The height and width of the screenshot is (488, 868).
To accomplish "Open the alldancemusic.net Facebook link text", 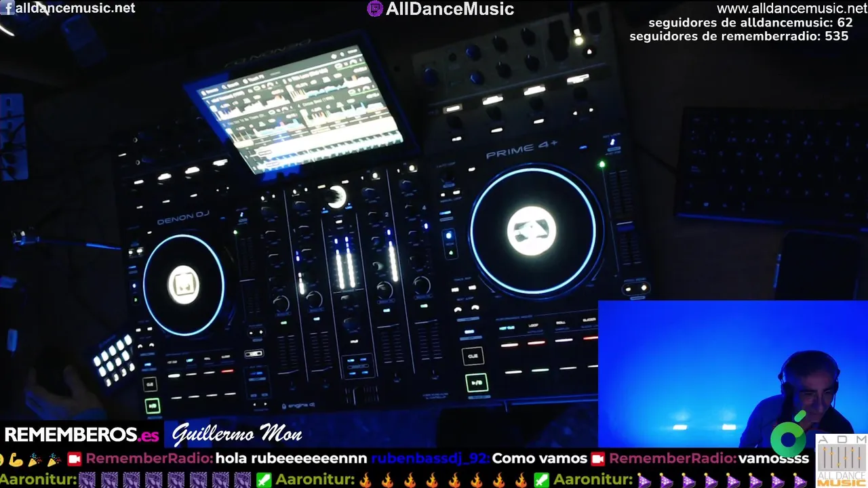I will (75, 8).
